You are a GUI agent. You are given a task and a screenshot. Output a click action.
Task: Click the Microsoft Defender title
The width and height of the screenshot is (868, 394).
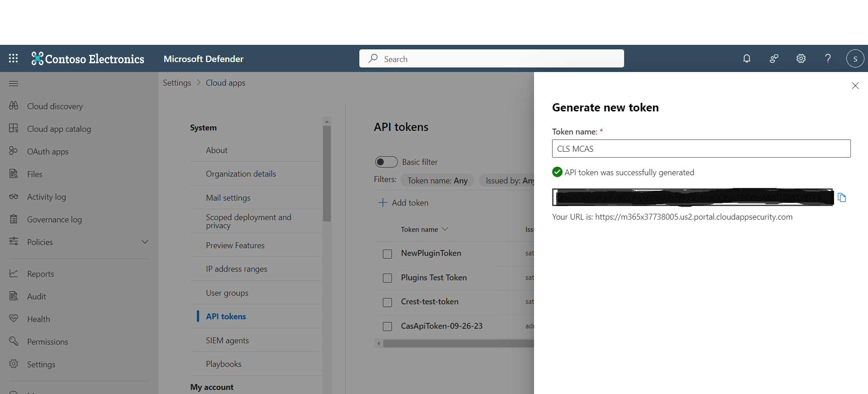pos(204,59)
